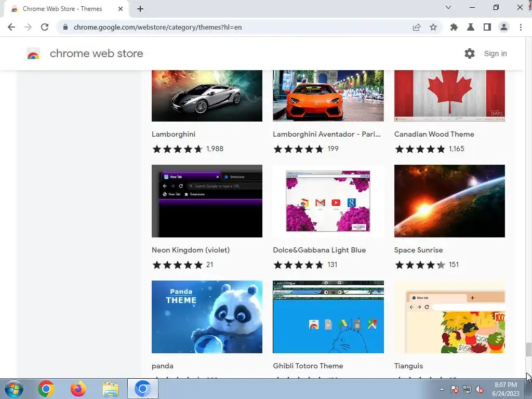Image resolution: width=532 pixels, height=399 pixels.
Task: Open the Dolce&Gabbana Light Blue thumbnail
Action: pyautogui.click(x=328, y=201)
